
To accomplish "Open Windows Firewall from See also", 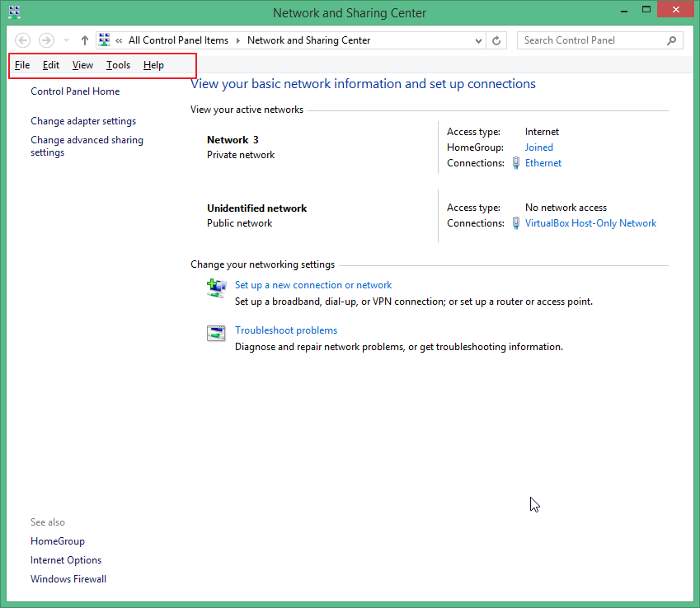I will (x=68, y=579).
